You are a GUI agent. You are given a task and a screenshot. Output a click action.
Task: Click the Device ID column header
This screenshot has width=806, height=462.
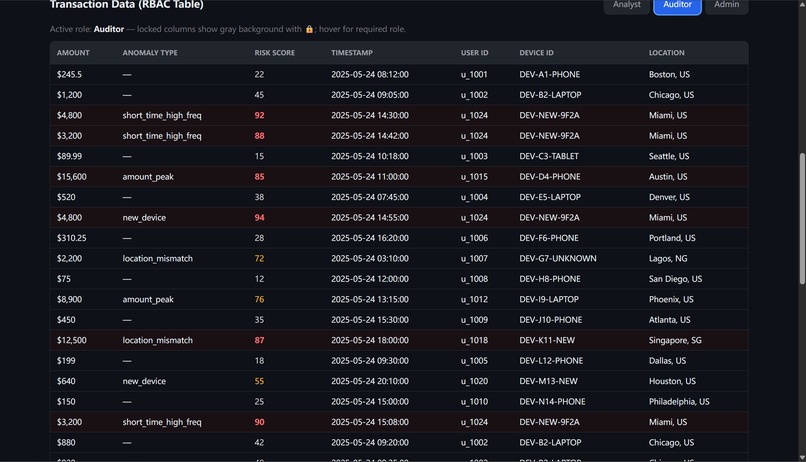point(536,53)
